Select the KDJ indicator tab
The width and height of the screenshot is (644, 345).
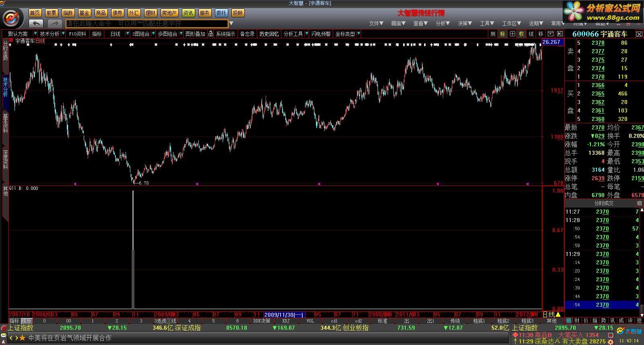[x=286, y=321]
